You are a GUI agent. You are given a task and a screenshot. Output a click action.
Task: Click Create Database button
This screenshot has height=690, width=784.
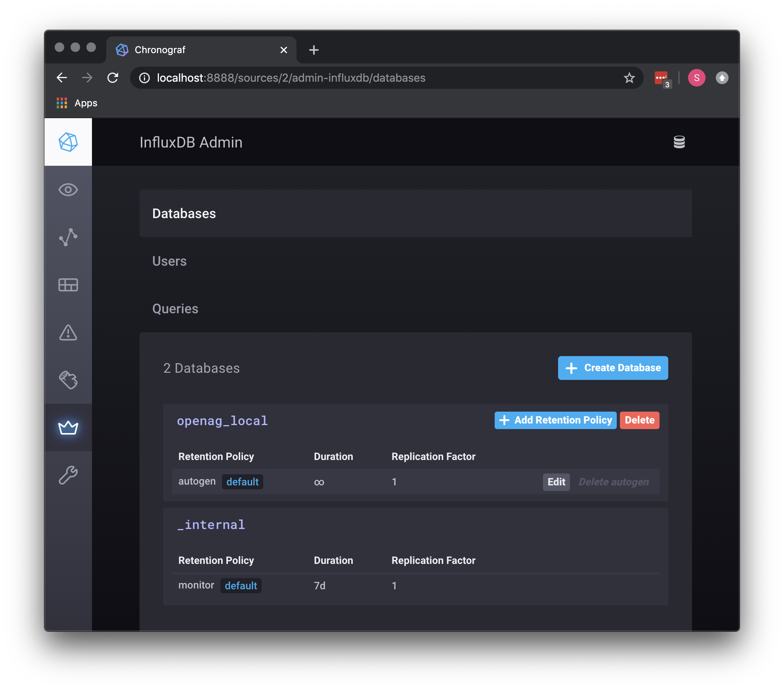tap(613, 368)
